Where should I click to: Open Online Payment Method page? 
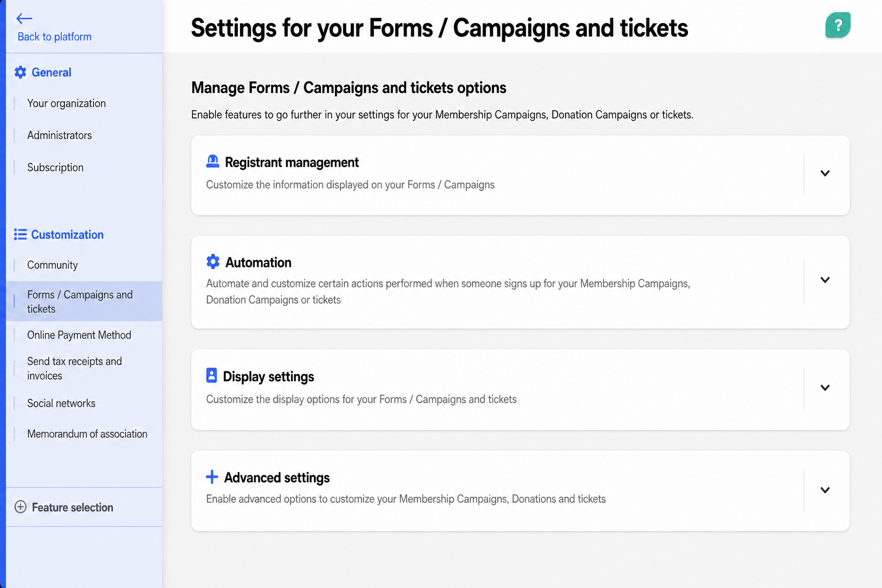(79, 335)
